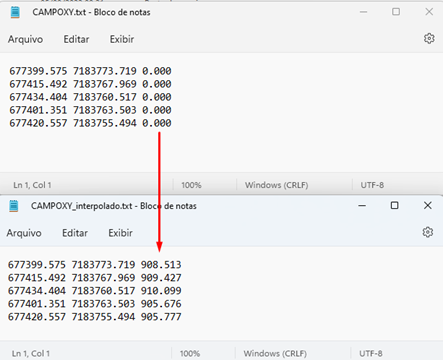Click line ending with 910.099
Image resolution: width=443 pixels, height=360 pixels.
pyautogui.click(x=95, y=291)
